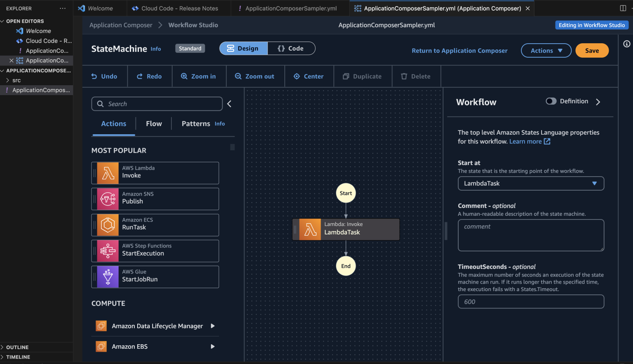This screenshot has height=364, width=633.
Task: Save the state machine
Action: pyautogui.click(x=592, y=50)
